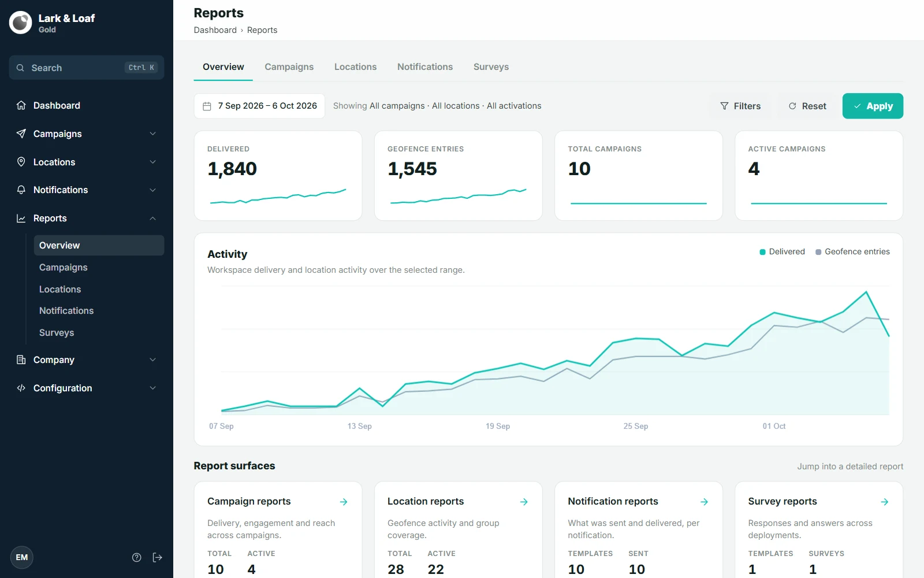Click the Dashboard breadcrumb link

point(215,30)
